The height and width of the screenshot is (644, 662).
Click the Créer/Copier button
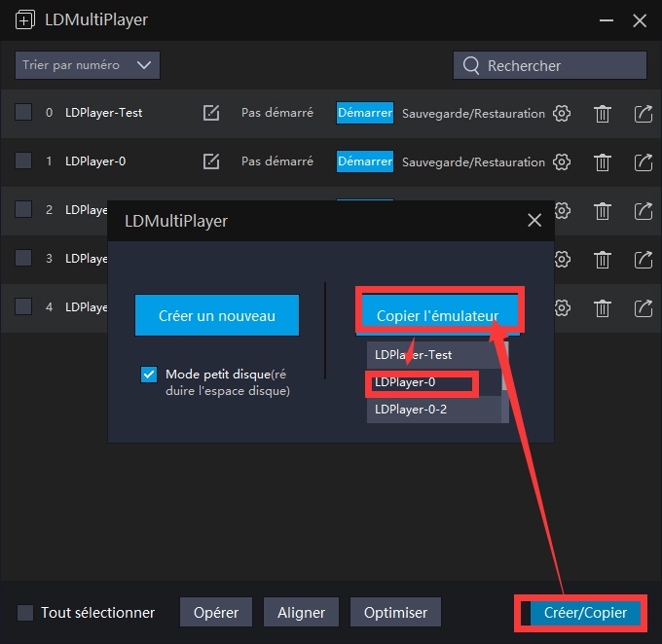[x=585, y=612]
